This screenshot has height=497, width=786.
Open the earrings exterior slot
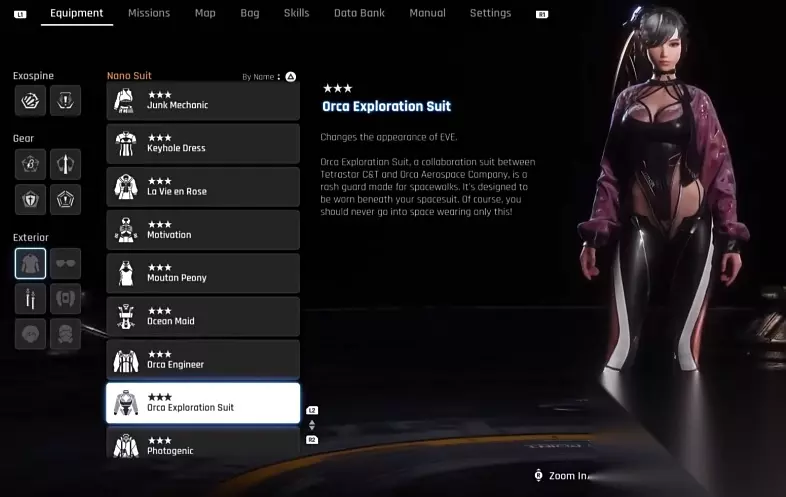[30, 299]
